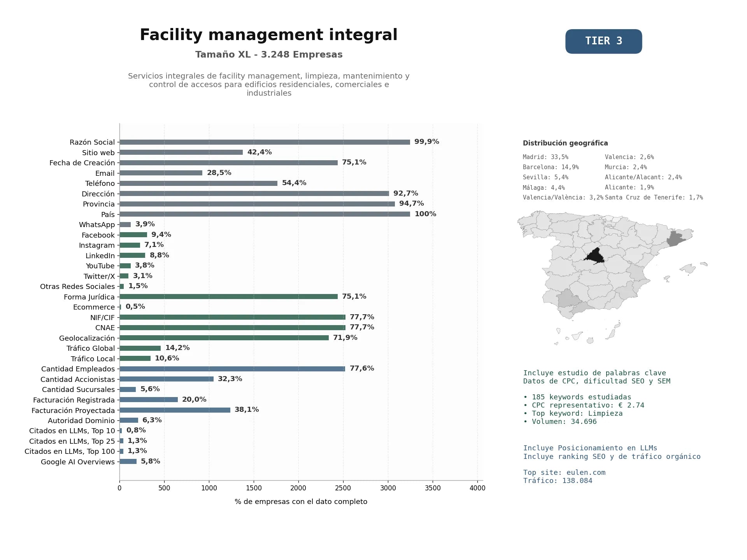Click the 'Sitio web' axis label

98,152
